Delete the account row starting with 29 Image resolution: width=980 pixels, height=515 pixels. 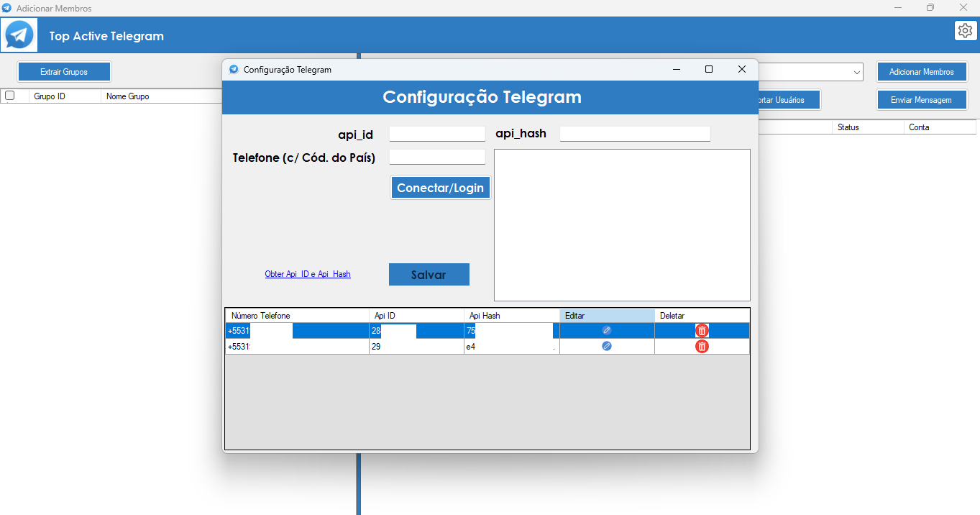tap(702, 346)
